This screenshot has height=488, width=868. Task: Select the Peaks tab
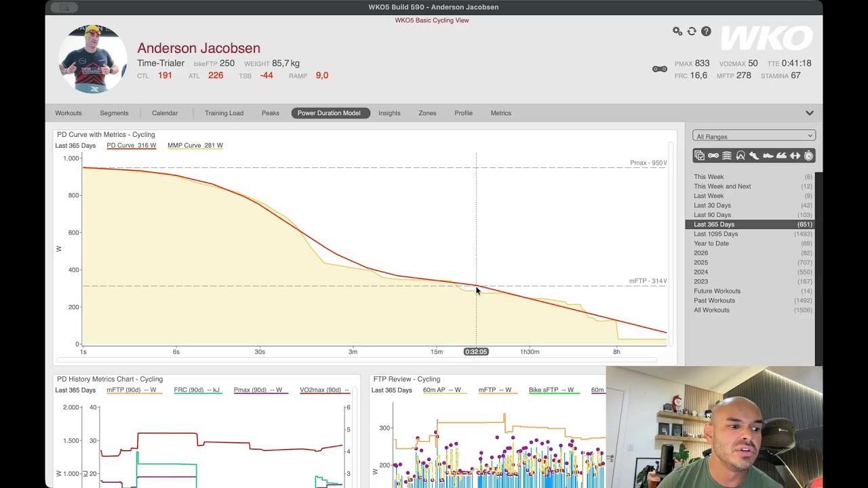pos(271,113)
